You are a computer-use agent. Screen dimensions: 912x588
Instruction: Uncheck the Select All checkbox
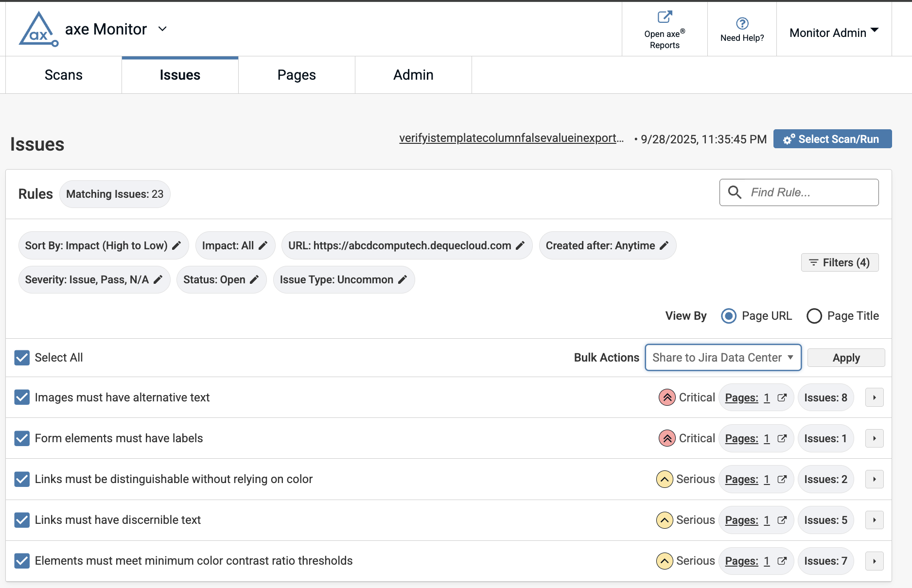coord(22,358)
